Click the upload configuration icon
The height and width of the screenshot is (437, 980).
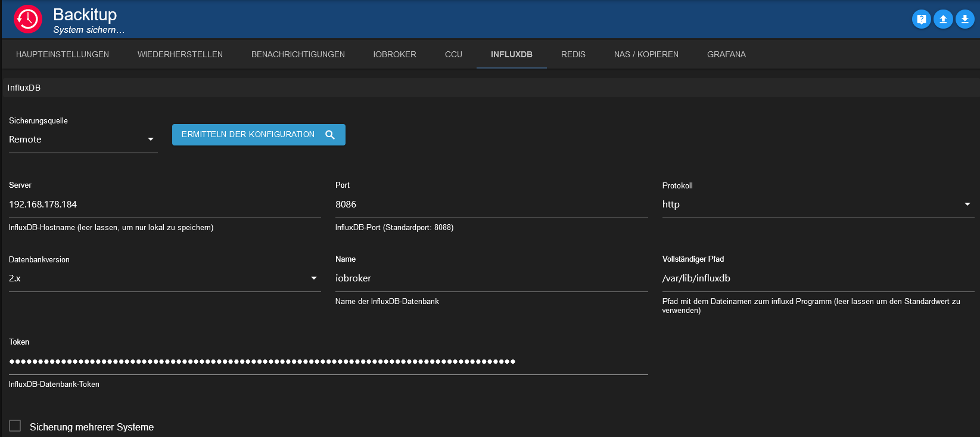pyautogui.click(x=943, y=19)
